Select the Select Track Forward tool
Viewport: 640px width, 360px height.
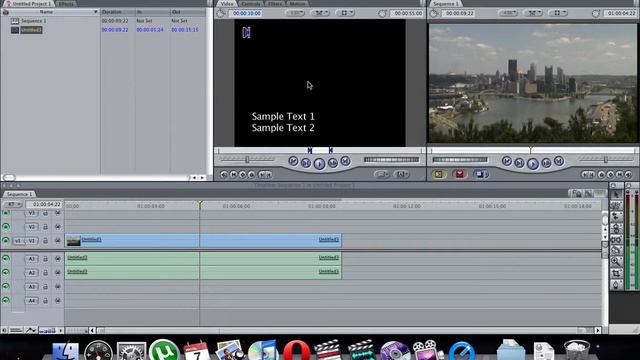pos(616,217)
